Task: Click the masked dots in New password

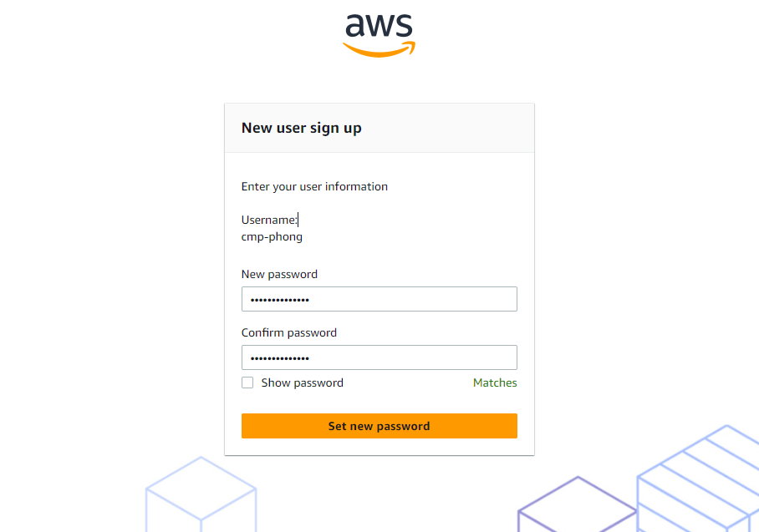Action: coord(280,300)
